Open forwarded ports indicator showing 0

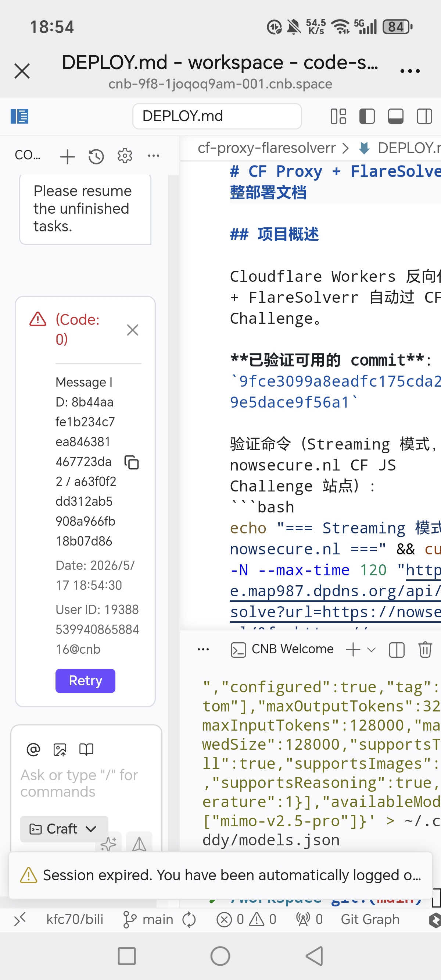click(309, 920)
